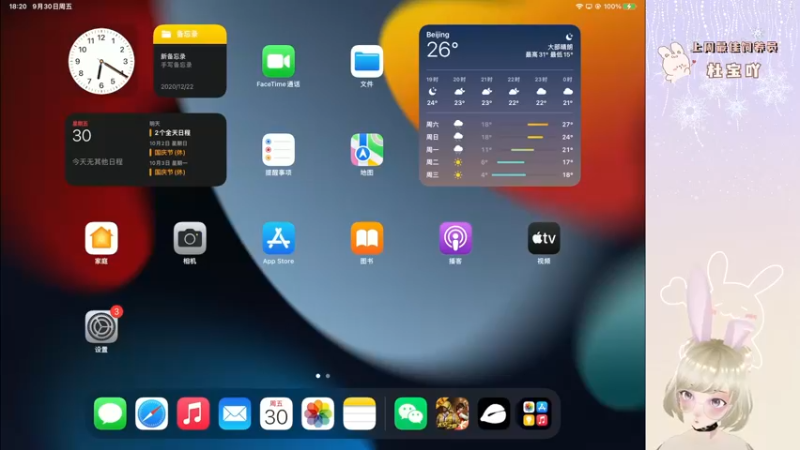
Task: Tap the 2个全天日程 entry
Action: pos(170,133)
